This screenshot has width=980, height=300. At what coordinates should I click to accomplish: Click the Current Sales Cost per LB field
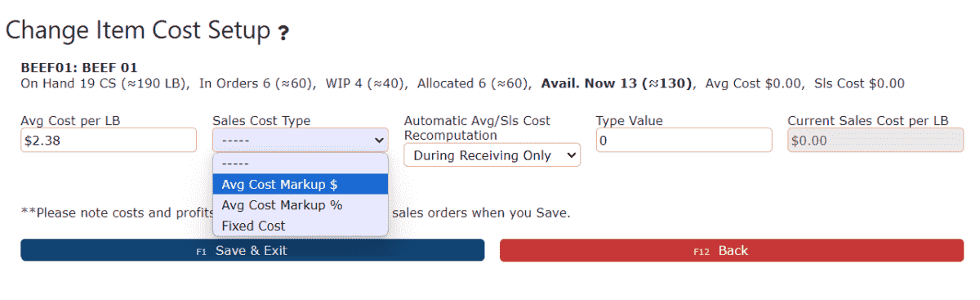[x=875, y=140]
